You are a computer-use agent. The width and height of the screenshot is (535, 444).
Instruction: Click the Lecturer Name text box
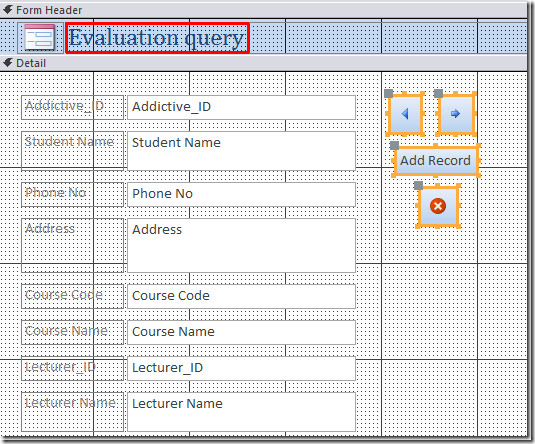(x=241, y=412)
